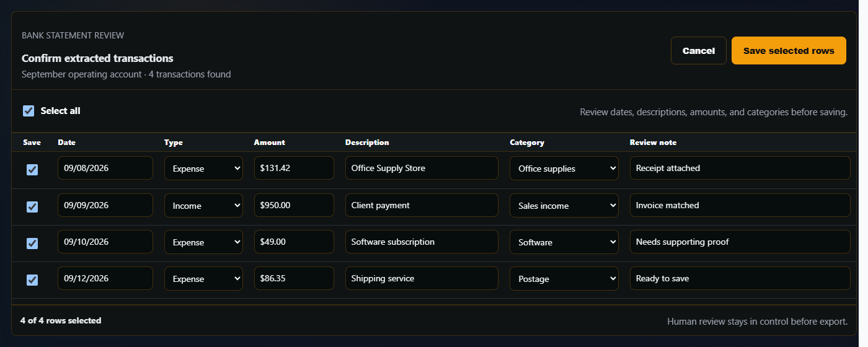Edit the Shipping service description field

(x=422, y=278)
